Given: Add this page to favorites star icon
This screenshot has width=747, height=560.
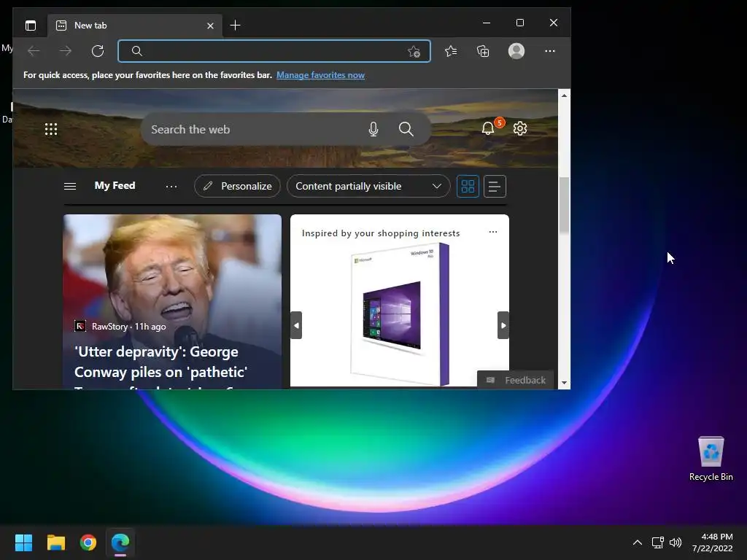Looking at the screenshot, I should tap(414, 52).
